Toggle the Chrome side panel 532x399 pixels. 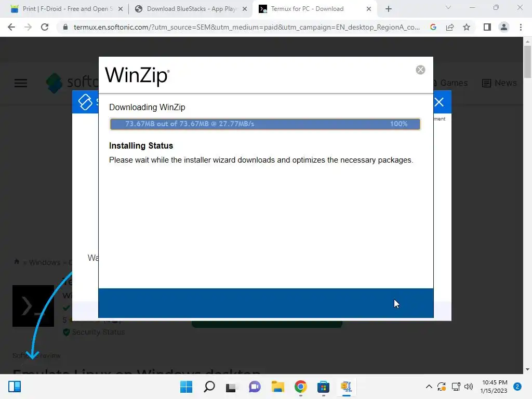coord(487,27)
